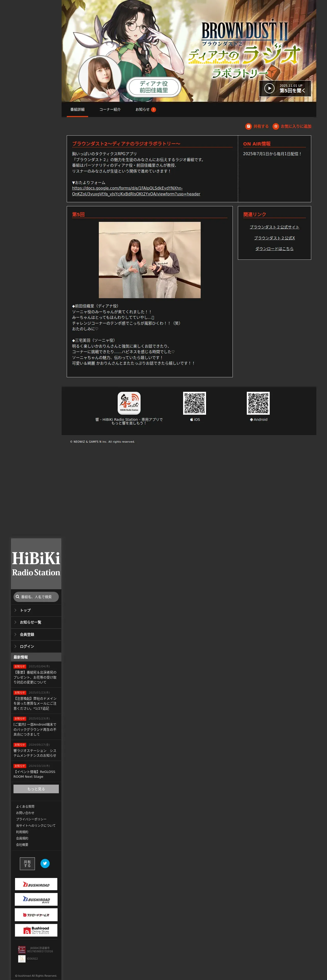Open 当サイトへのリンクについて link
The width and height of the screenshot is (327, 980).
click(x=36, y=826)
